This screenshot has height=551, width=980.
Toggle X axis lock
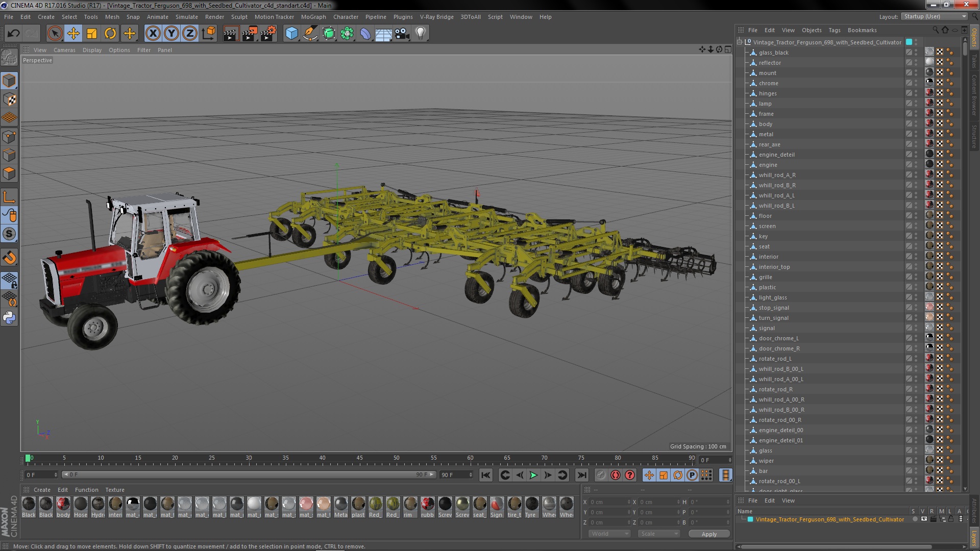click(x=153, y=34)
